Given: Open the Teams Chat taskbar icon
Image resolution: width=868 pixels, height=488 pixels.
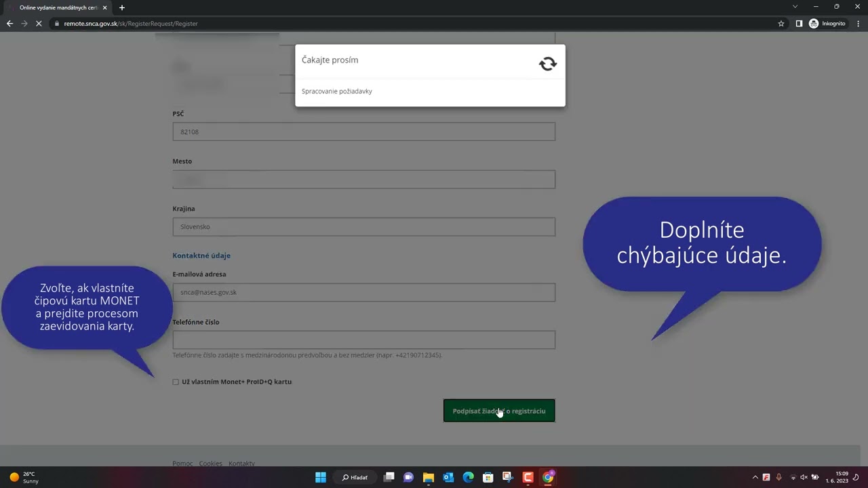Looking at the screenshot, I should (x=408, y=477).
